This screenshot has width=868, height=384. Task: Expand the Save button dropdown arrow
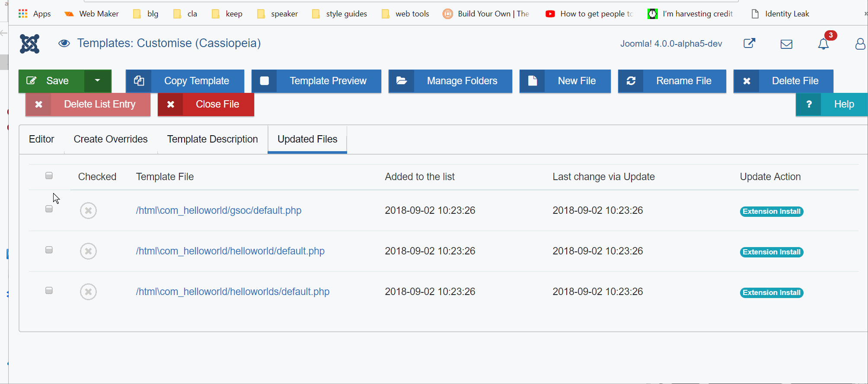[98, 81]
